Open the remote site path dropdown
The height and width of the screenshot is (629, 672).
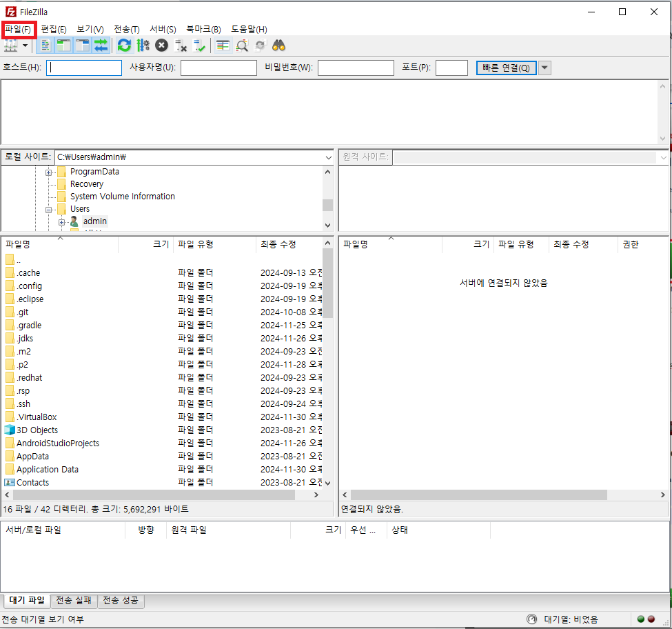tap(664, 157)
